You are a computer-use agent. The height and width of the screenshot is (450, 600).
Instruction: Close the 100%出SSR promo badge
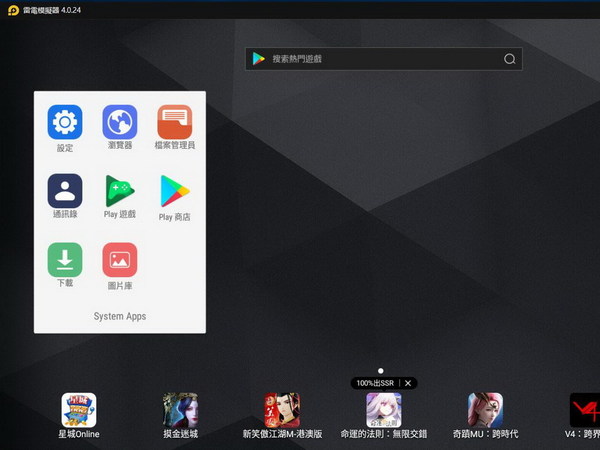point(407,383)
